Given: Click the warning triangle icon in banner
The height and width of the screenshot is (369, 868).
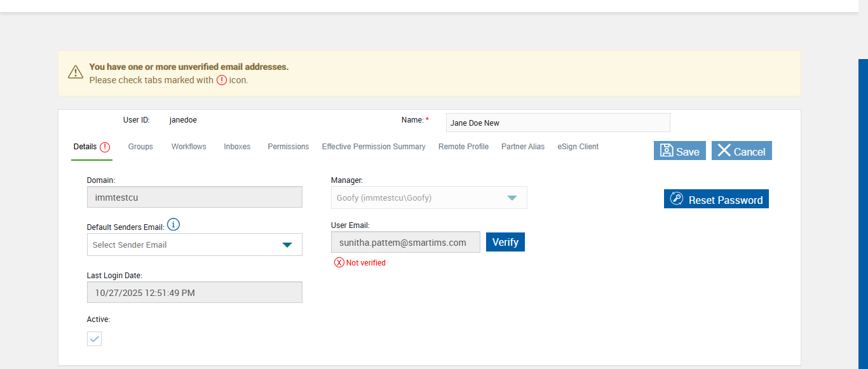Looking at the screenshot, I should point(76,72).
